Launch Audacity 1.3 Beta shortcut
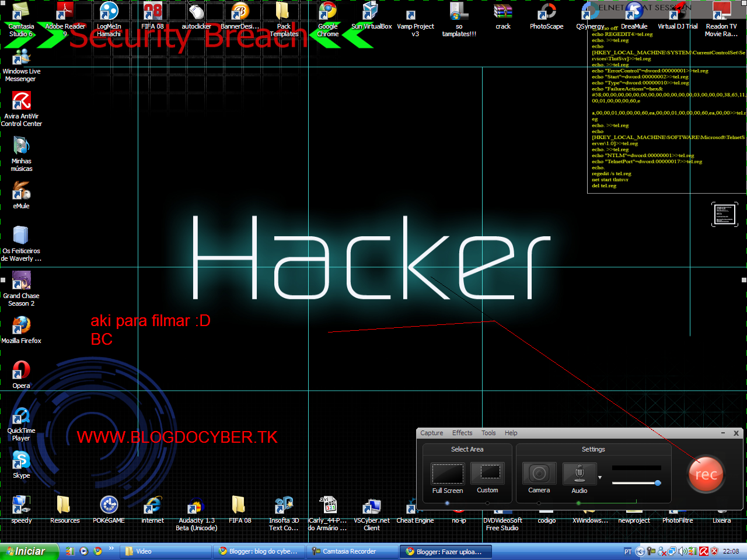 pyautogui.click(x=196, y=513)
